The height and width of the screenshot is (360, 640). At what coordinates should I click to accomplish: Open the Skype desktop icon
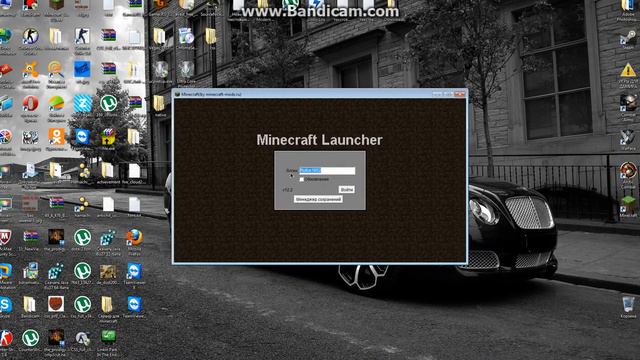(5, 304)
